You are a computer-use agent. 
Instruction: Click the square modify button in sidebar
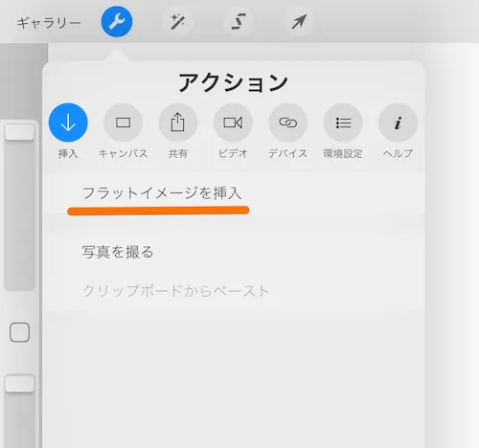point(19,332)
